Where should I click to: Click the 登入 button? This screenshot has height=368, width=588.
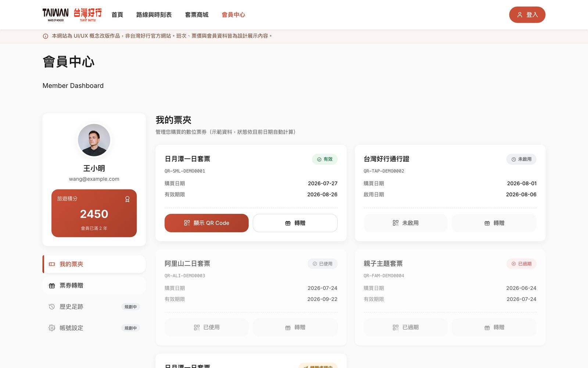(527, 15)
